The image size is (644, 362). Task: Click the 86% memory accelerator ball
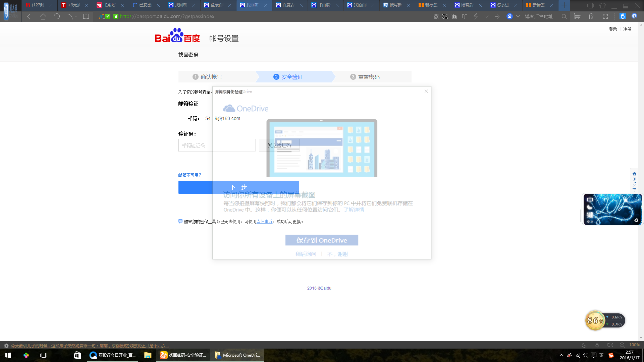pos(595,320)
